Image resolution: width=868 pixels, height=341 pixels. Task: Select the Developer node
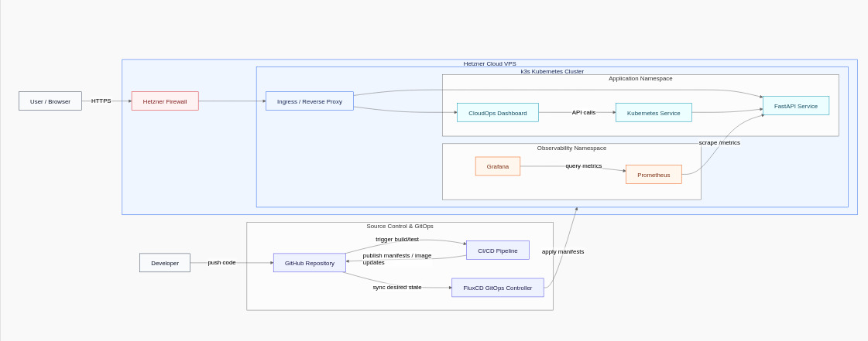(165, 263)
